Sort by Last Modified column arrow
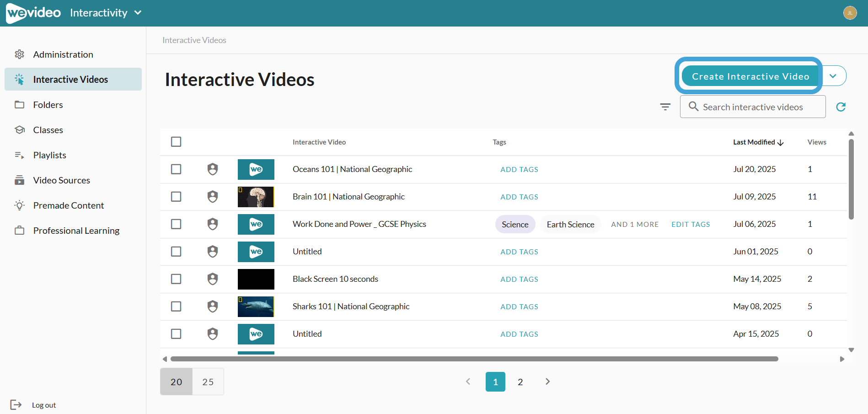The image size is (868, 414). (x=780, y=143)
